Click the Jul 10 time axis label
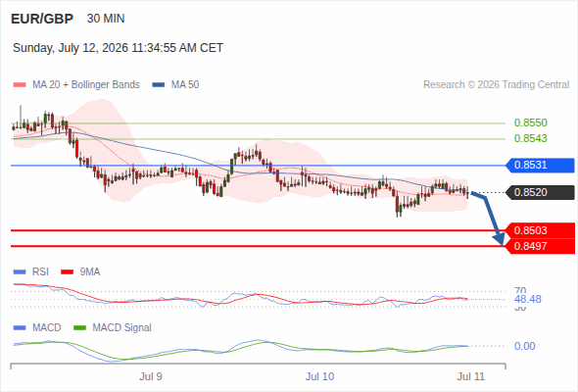The image size is (578, 392). pos(319,376)
